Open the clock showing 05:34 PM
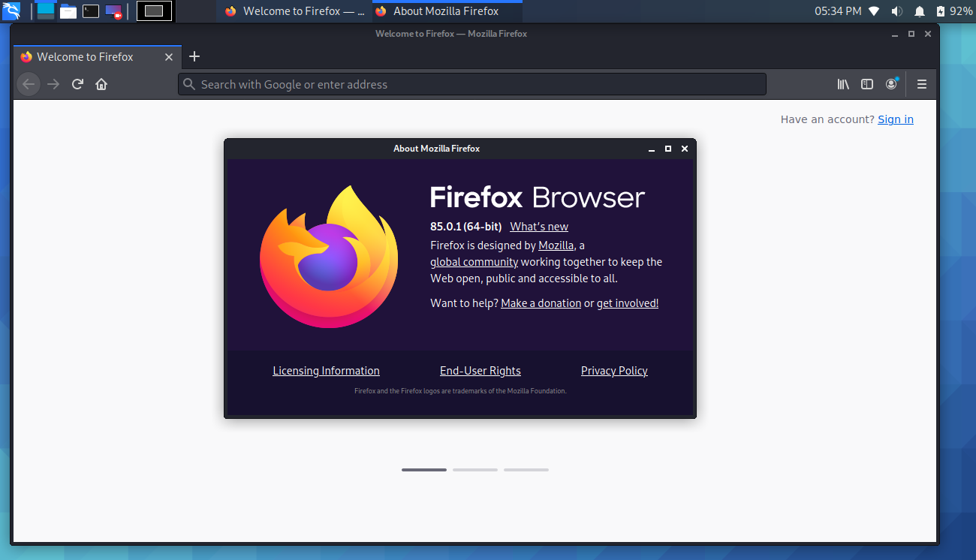Viewport: 976px width, 560px height. pyautogui.click(x=838, y=11)
